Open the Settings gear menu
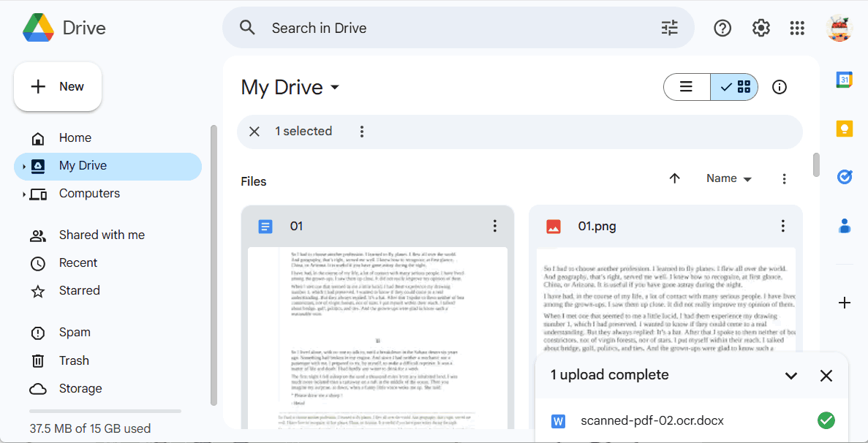The height and width of the screenshot is (443, 868). click(x=761, y=28)
